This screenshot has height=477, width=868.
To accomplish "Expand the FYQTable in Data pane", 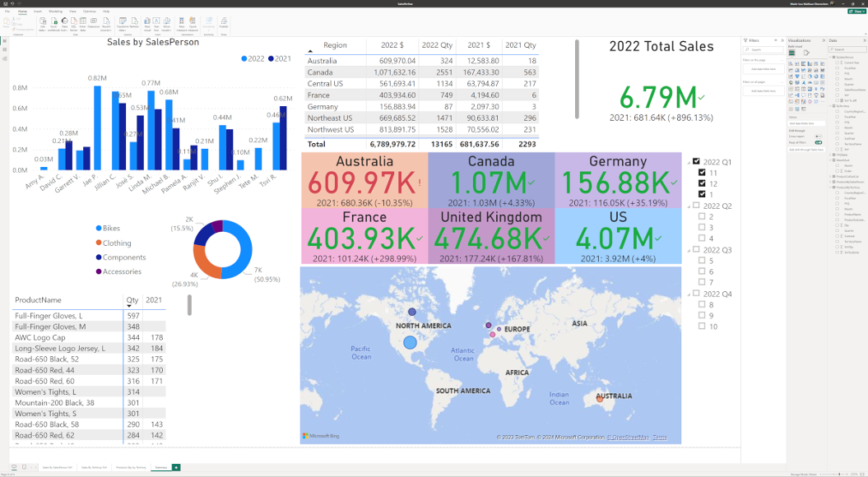I will (x=830, y=155).
